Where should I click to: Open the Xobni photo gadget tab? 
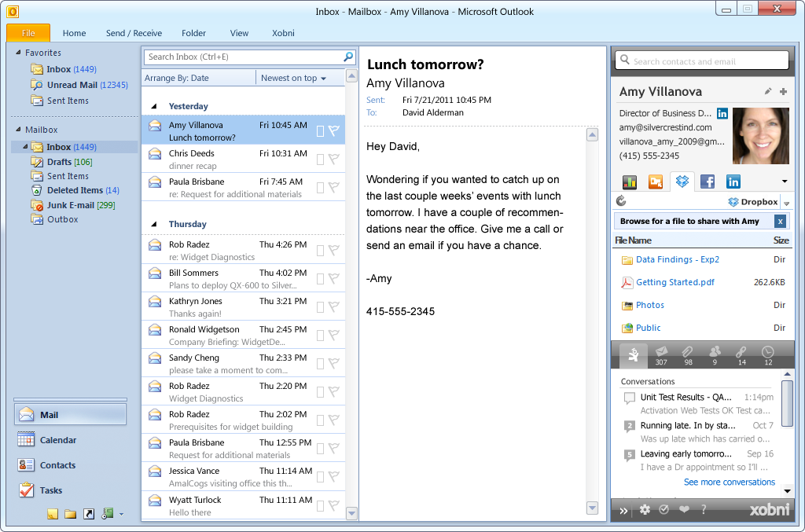[x=656, y=182]
